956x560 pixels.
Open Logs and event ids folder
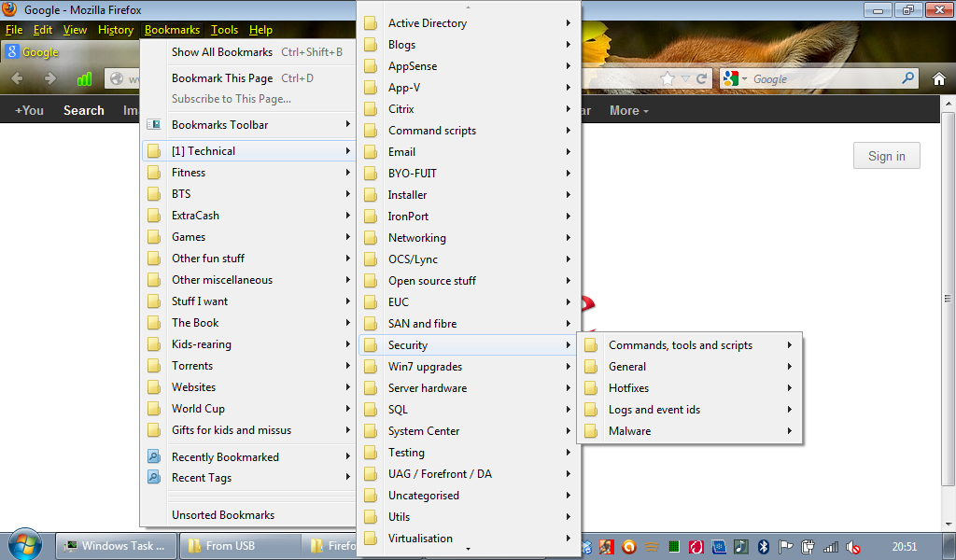pyautogui.click(x=689, y=410)
